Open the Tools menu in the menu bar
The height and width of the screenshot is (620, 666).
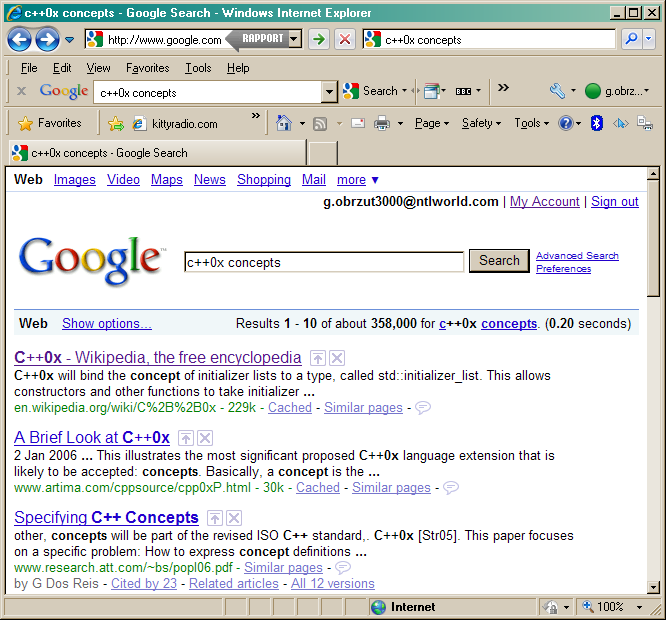[x=198, y=68]
